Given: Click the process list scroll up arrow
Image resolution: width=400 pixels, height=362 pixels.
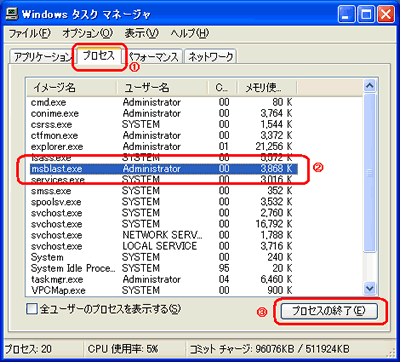Looking at the screenshot, I should [370, 87].
